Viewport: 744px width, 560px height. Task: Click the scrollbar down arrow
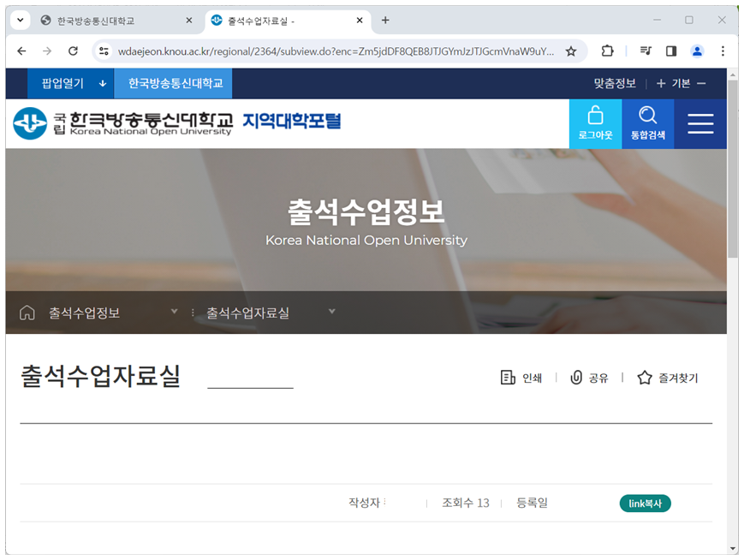732,549
